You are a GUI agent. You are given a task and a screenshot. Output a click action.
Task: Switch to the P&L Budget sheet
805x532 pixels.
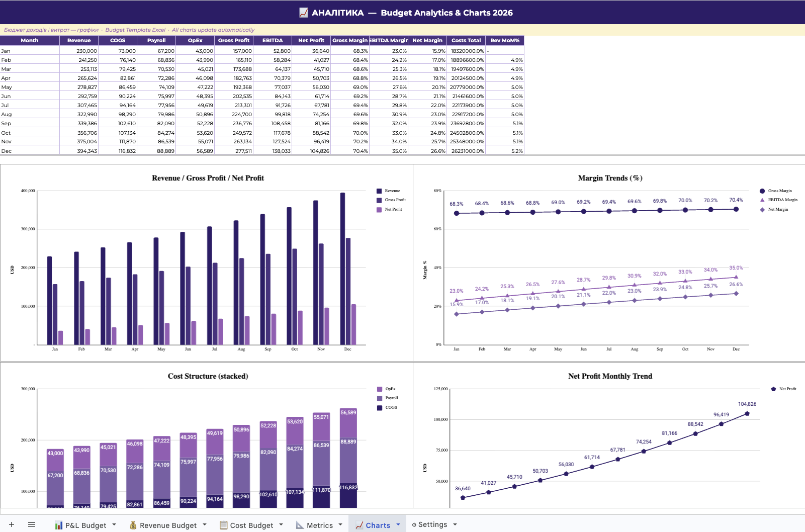click(x=85, y=525)
